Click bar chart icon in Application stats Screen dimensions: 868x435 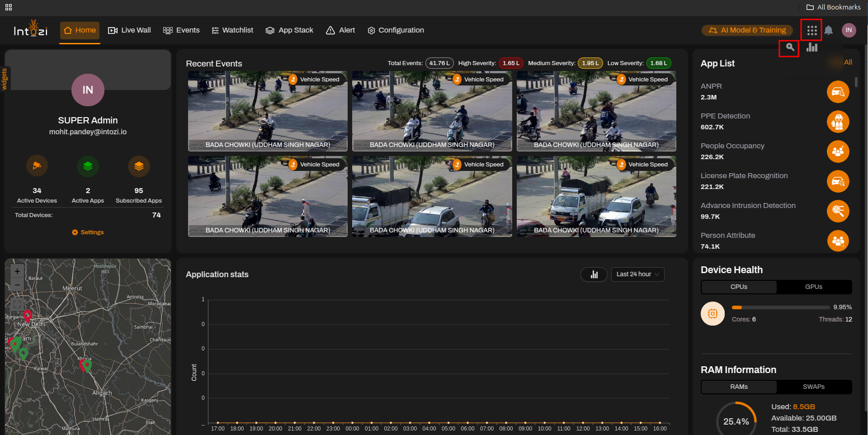[x=594, y=274]
